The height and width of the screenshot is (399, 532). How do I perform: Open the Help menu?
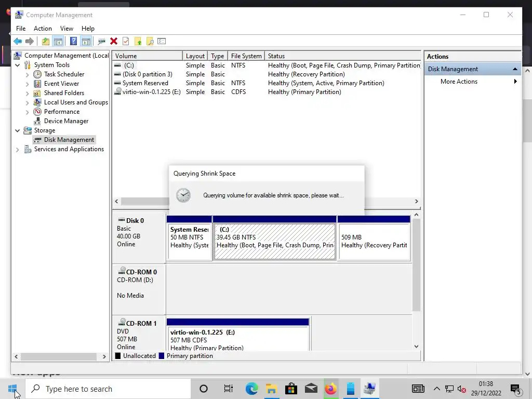tap(88, 29)
